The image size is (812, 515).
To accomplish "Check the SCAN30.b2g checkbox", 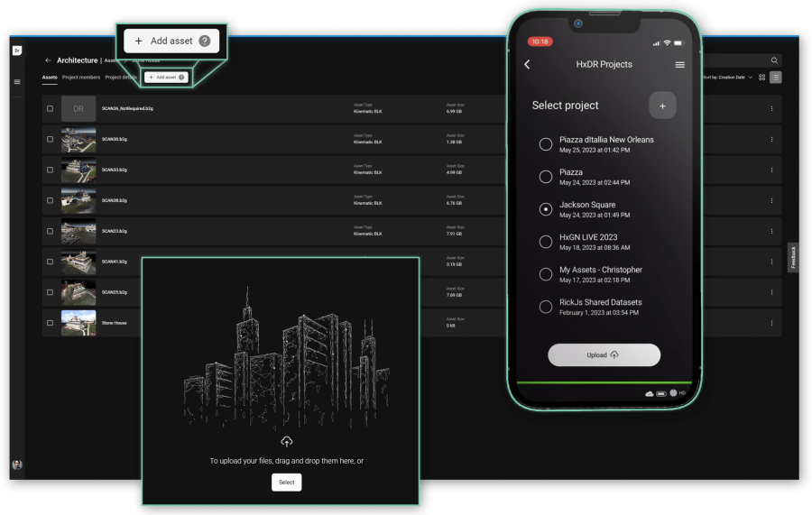I will (x=51, y=139).
